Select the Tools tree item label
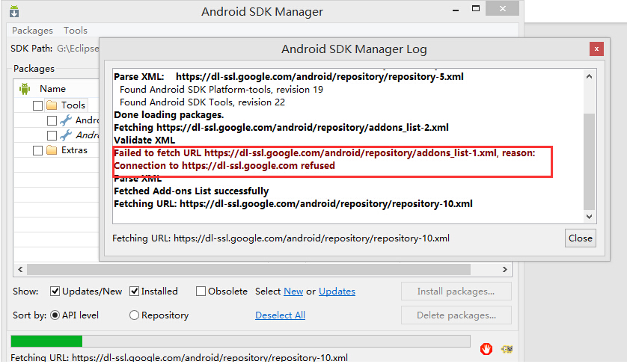This screenshot has height=364, width=627. [x=73, y=105]
